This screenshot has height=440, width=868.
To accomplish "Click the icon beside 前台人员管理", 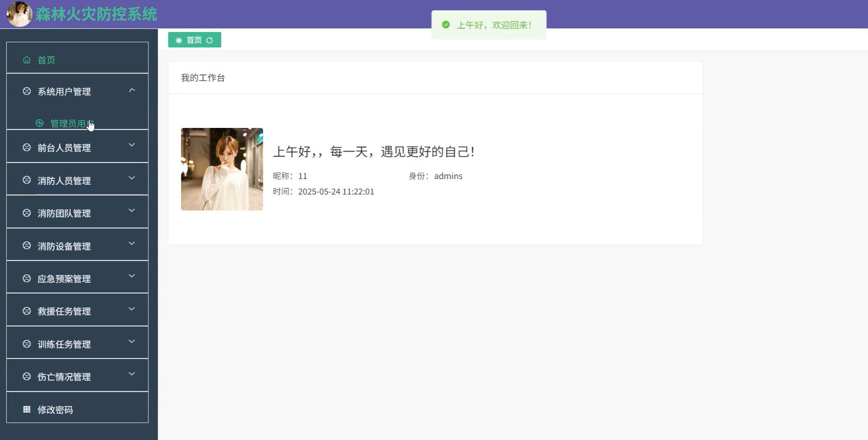I will click(x=27, y=148).
